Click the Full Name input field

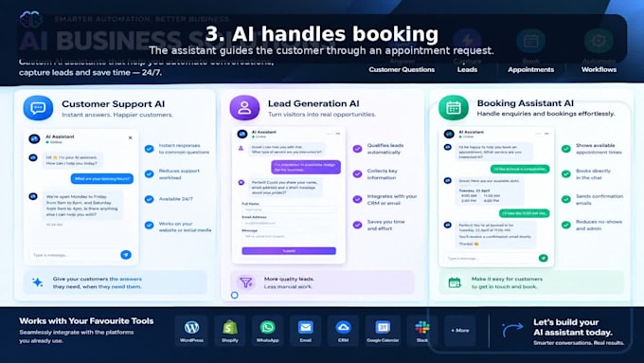click(289, 209)
